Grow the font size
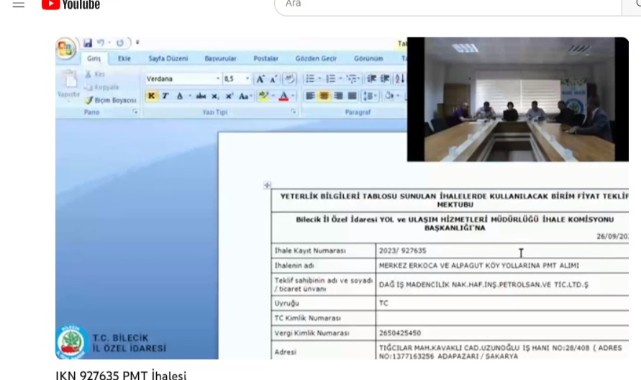 (x=260, y=79)
